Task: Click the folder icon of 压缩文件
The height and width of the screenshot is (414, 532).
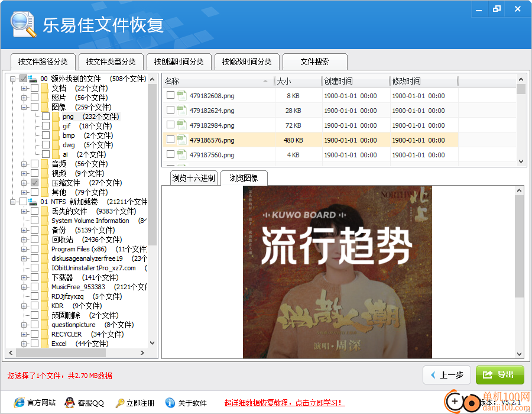Action: click(x=44, y=183)
